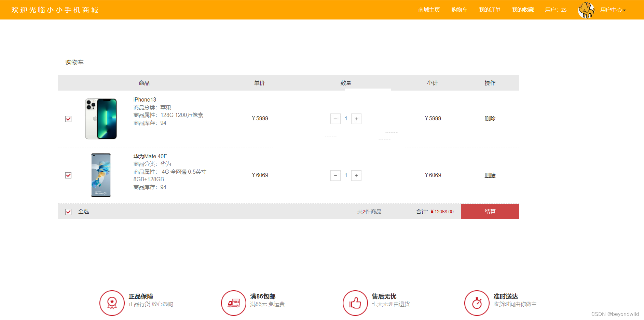The height and width of the screenshot is (320, 644).
Task: Click the iPhone13 subtotal ¥5999
Action: coord(433,118)
